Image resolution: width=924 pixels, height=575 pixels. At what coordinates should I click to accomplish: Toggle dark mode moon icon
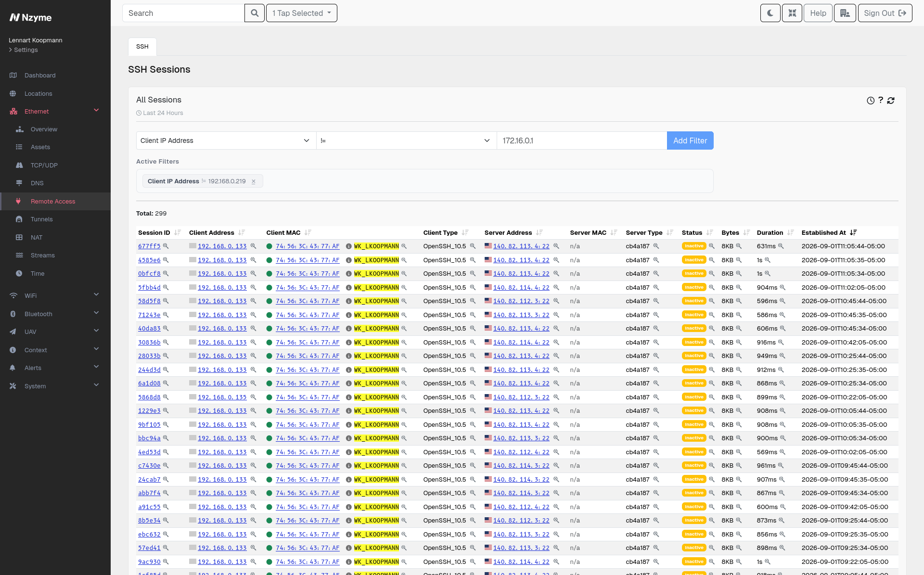click(770, 13)
